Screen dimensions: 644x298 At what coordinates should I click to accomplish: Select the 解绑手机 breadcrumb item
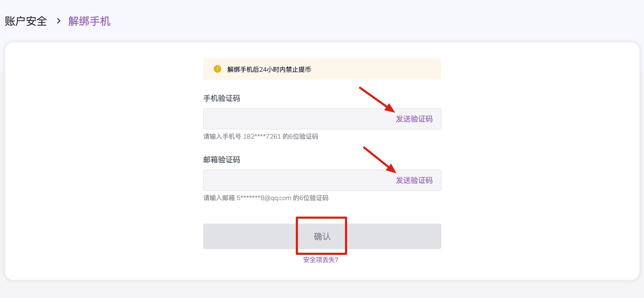click(x=89, y=21)
